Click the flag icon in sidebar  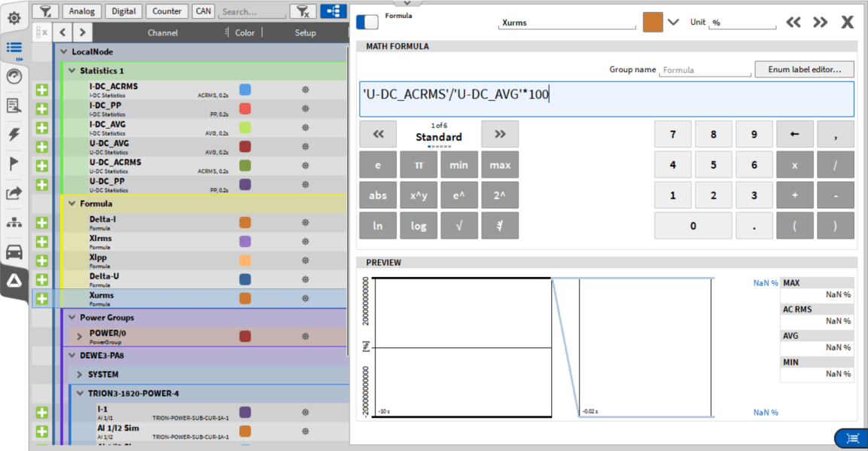[x=14, y=163]
